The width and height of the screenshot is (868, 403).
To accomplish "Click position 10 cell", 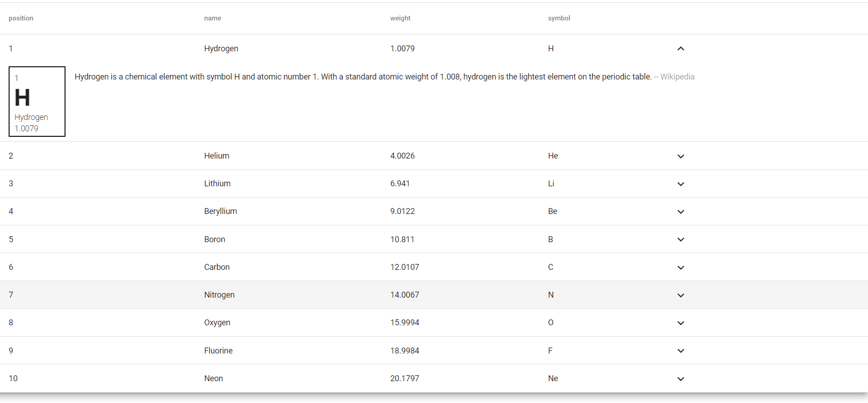I will point(13,378).
